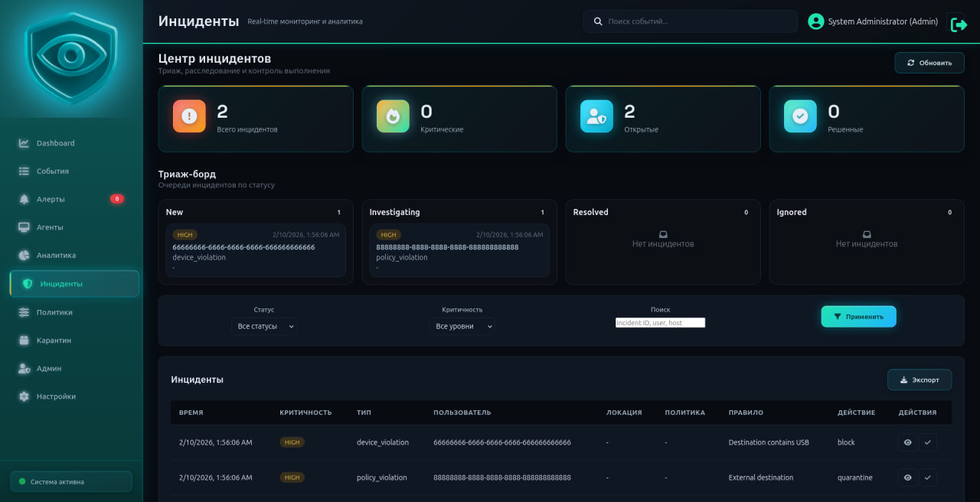Open Аналитика from sidebar
Image resolution: width=980 pixels, height=502 pixels.
(x=74, y=256)
